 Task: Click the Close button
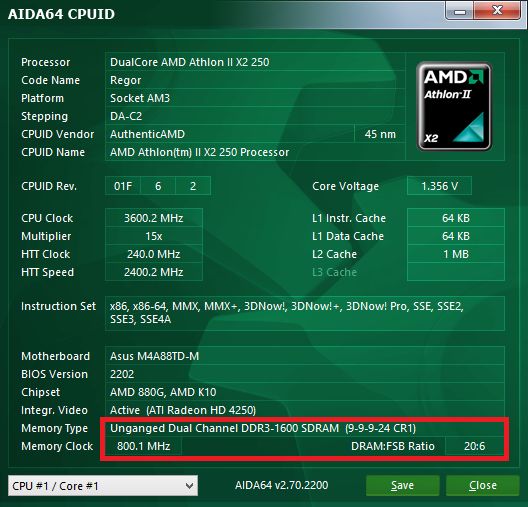coord(483,485)
